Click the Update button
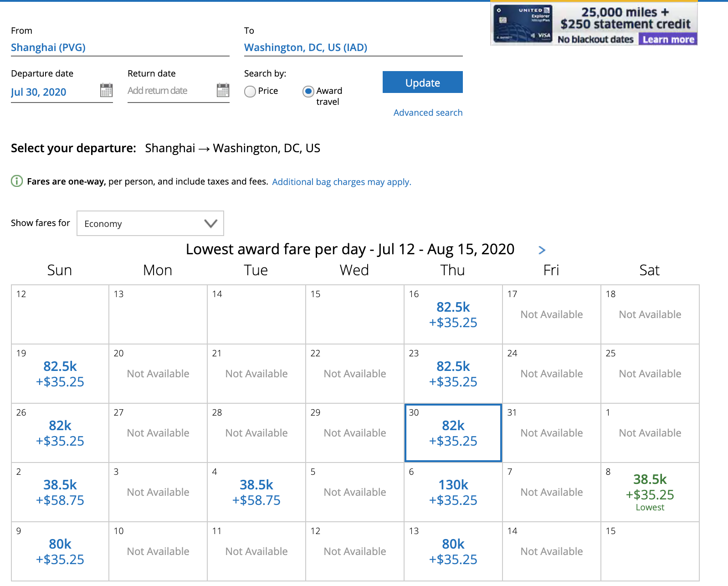 422,82
